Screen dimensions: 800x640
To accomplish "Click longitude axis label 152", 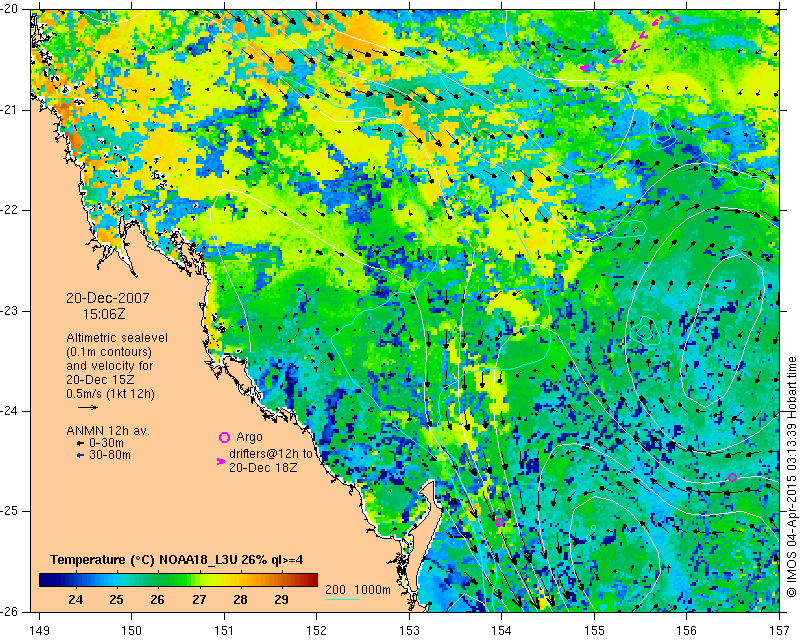I will [x=316, y=631].
